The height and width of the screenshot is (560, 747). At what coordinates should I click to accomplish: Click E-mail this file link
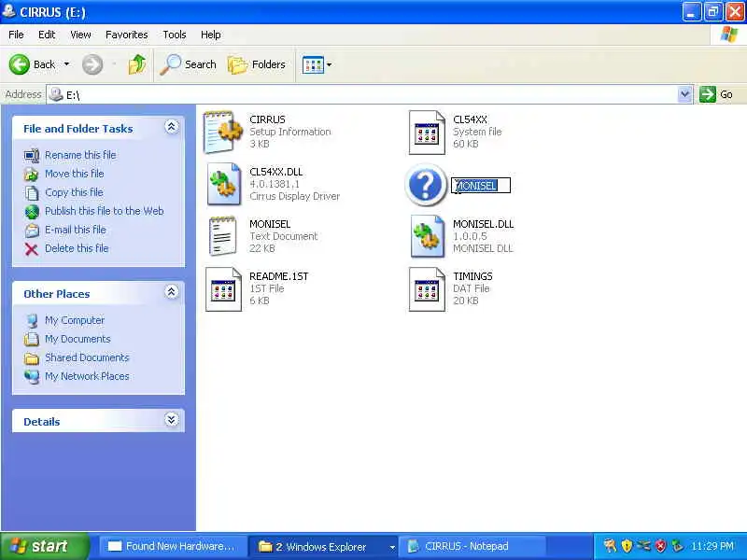pyautogui.click(x=76, y=230)
